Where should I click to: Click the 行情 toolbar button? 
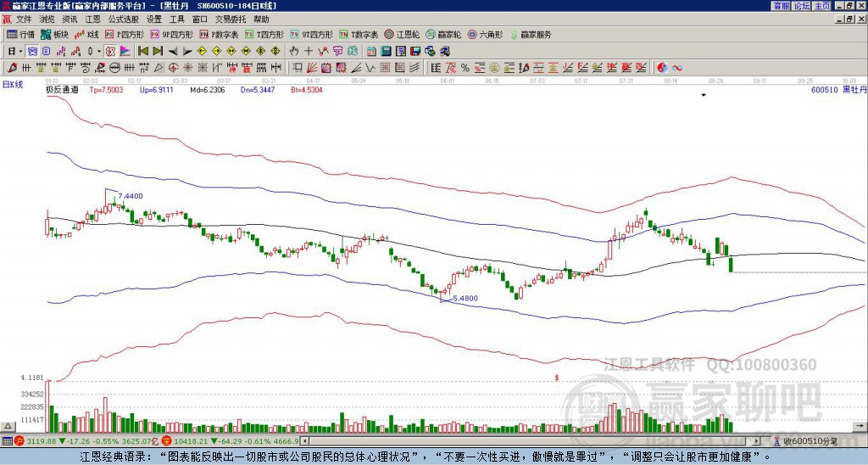21,34
